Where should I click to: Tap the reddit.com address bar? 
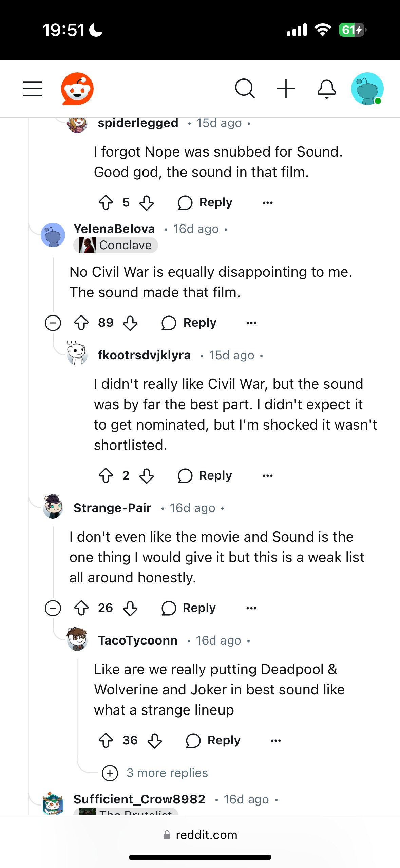pos(200,835)
